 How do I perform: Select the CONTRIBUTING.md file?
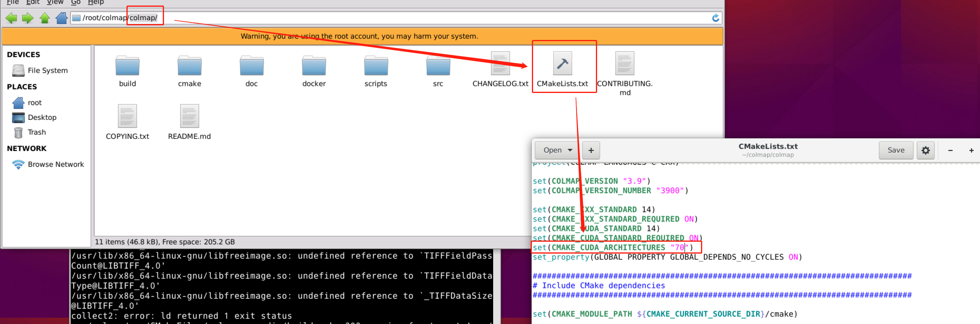625,74
